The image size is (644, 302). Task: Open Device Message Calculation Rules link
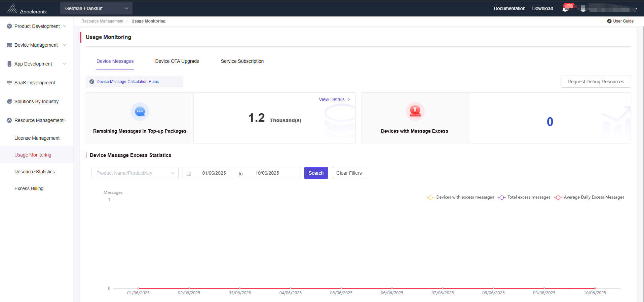(127, 82)
